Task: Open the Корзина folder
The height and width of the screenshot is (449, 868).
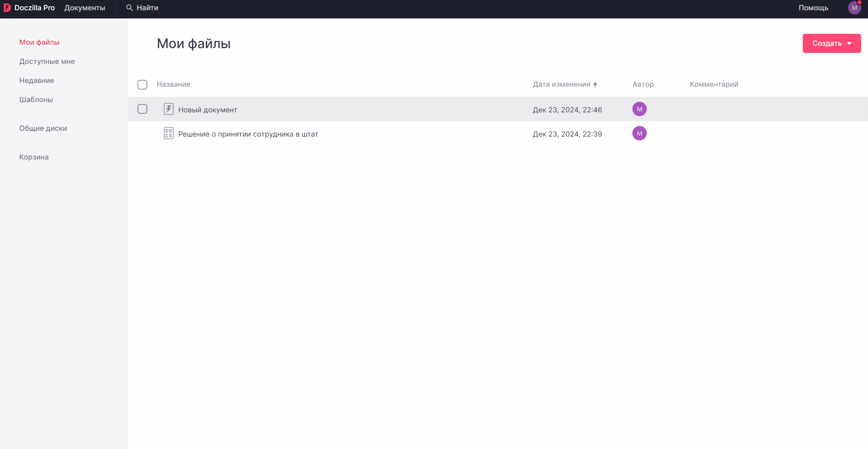Action: (34, 157)
